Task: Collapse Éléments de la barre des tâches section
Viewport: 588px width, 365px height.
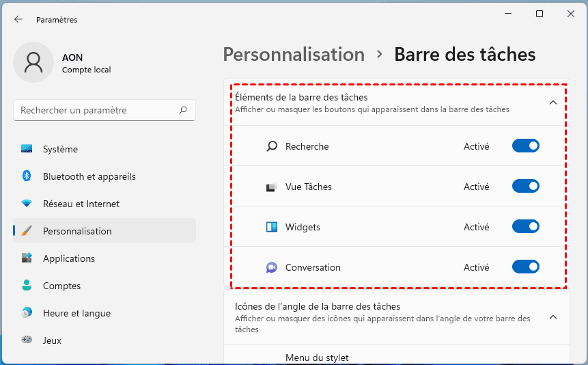Action: click(553, 103)
